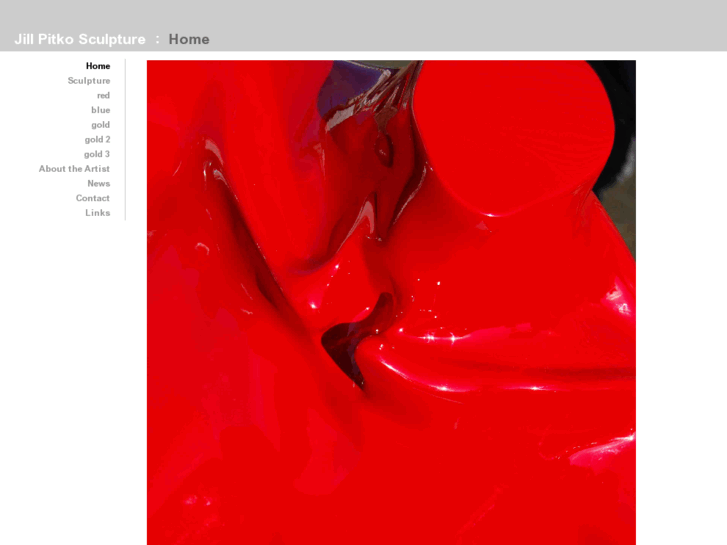Viewport: 727px width, 545px height.
Task: Click the Jill Pitko Sculpture site title
Action: click(x=80, y=39)
